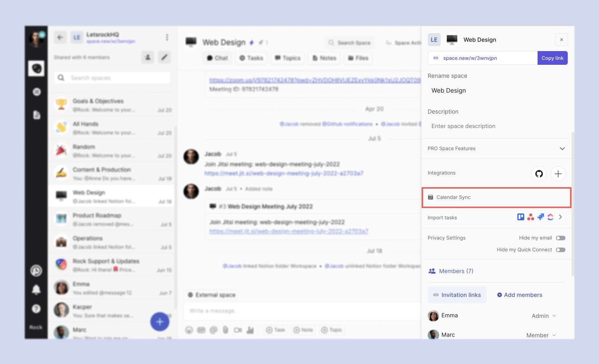Open Members (7) list
The image size is (599, 364).
pos(451,271)
